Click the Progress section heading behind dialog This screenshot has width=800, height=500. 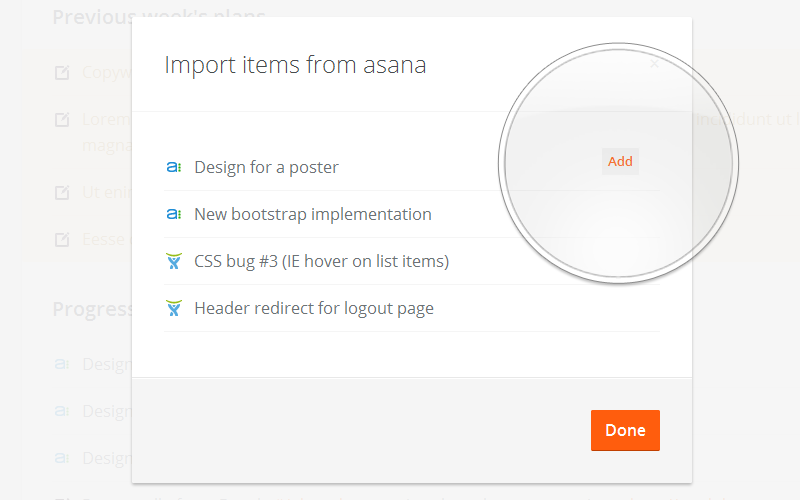tap(92, 309)
